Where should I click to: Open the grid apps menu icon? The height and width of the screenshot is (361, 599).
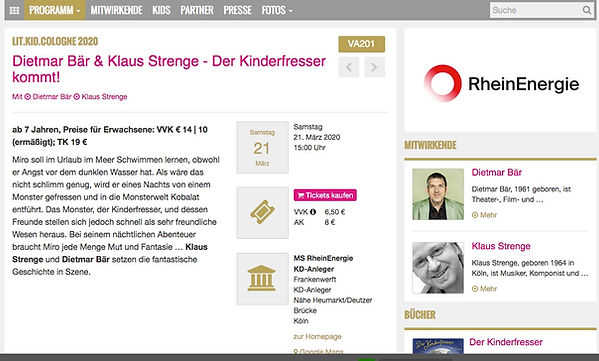pos(15,10)
